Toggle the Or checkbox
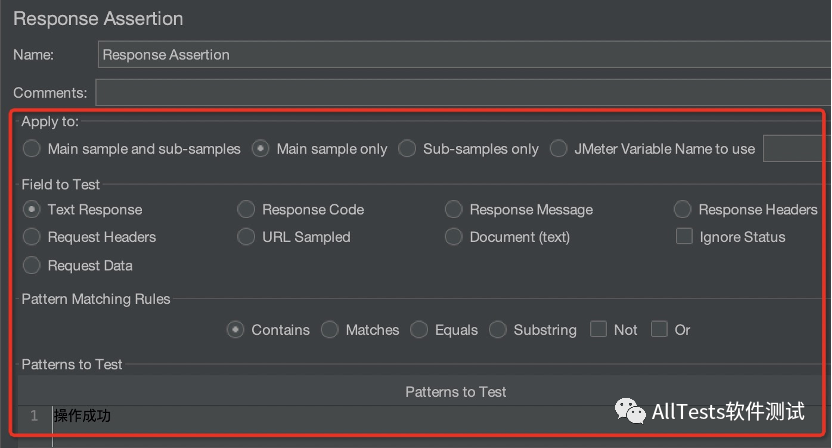This screenshot has height=448, width=832. pos(659,330)
